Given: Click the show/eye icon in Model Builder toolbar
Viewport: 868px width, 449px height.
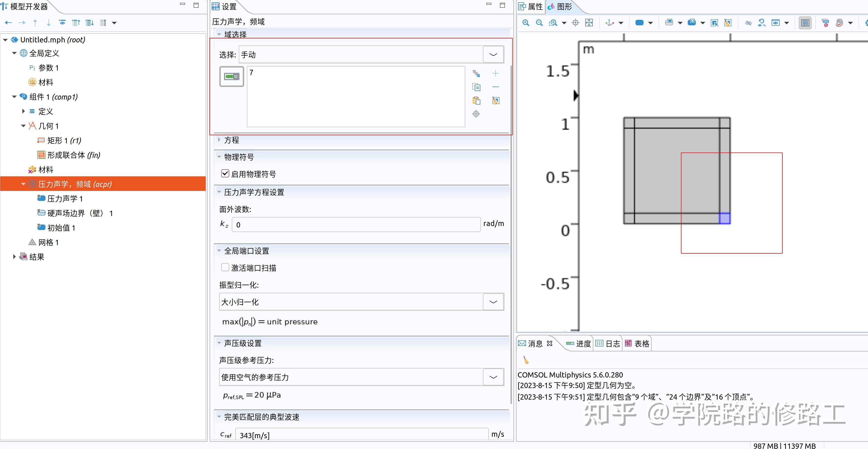Looking at the screenshot, I should pos(62,23).
